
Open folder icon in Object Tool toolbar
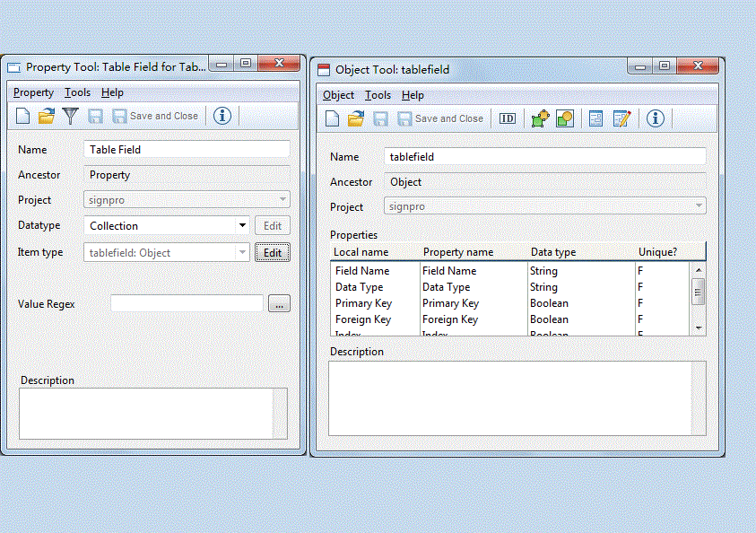[356, 118]
